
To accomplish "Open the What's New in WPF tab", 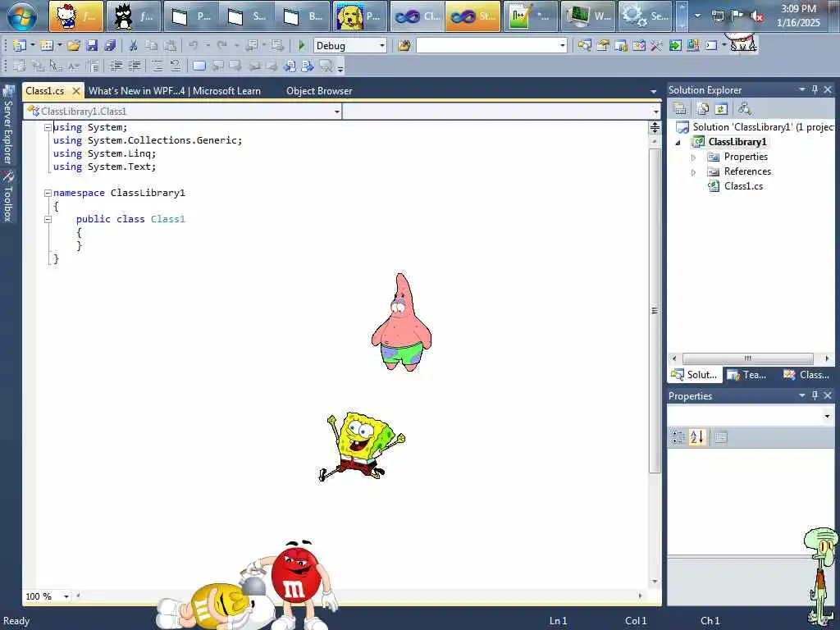I will (x=175, y=91).
